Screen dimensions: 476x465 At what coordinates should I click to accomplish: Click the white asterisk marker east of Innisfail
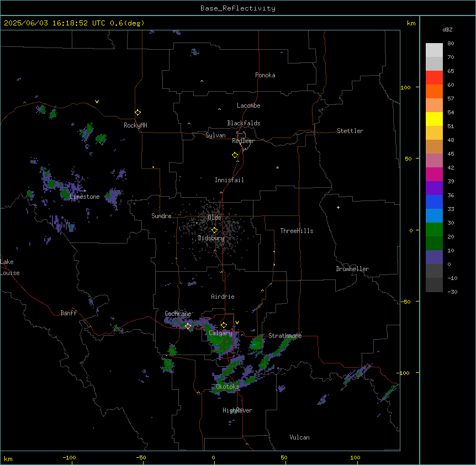277,167
